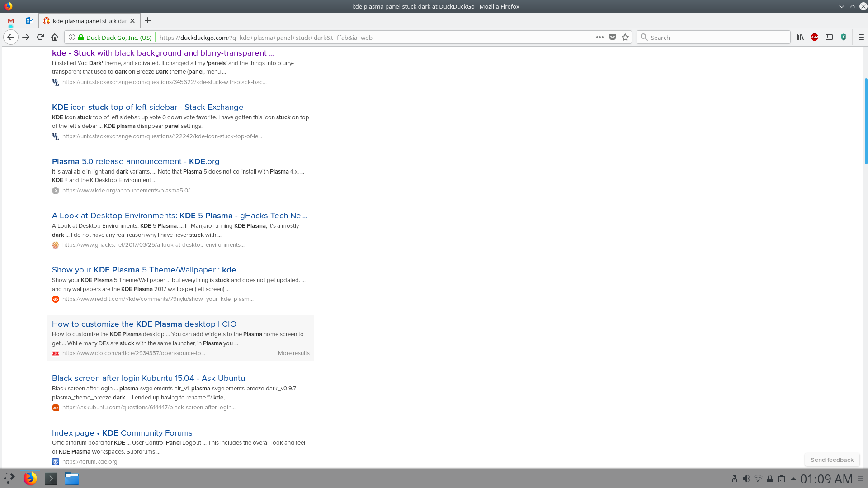Image resolution: width=868 pixels, height=488 pixels.
Task: Open the KDE application launcher
Action: point(9,478)
